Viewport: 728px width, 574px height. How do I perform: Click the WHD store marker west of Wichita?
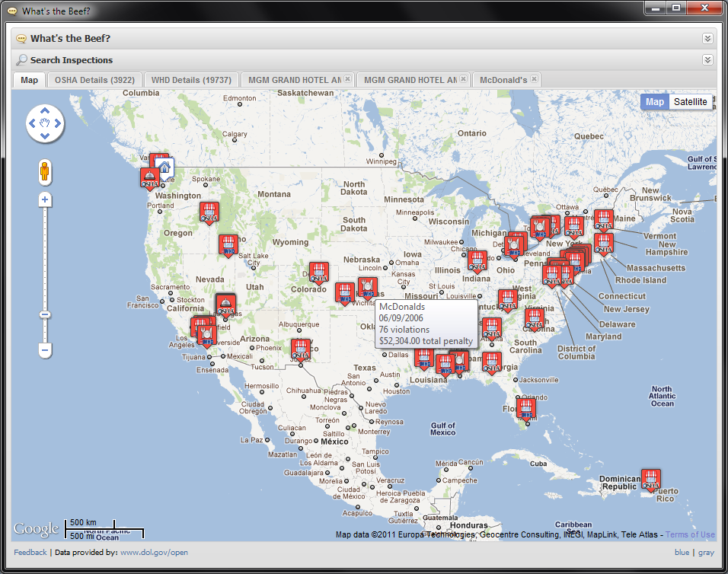pos(345,294)
